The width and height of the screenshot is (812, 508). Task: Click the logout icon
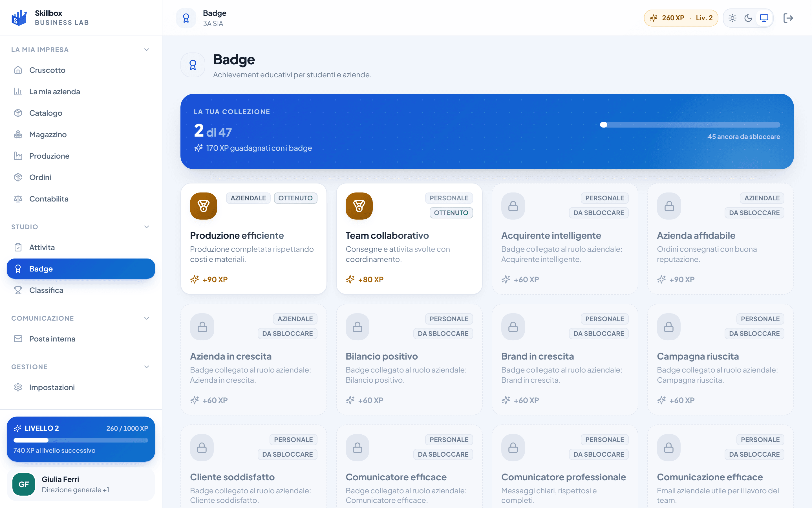(788, 18)
